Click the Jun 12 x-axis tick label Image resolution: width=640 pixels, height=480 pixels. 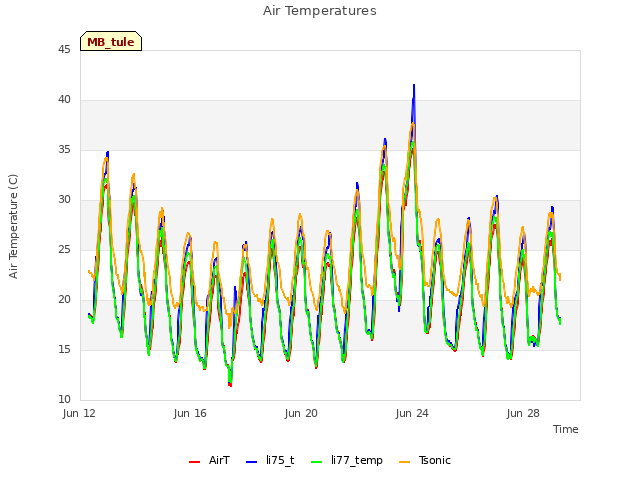point(79,413)
